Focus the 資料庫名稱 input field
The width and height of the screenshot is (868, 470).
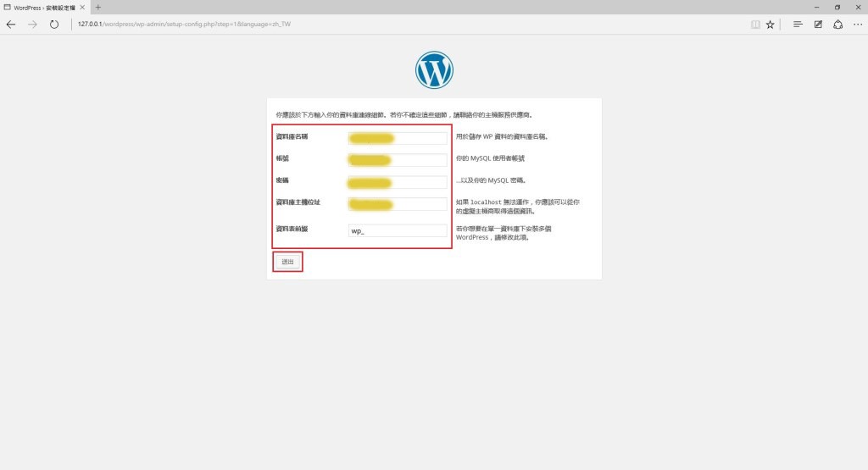pyautogui.click(x=398, y=138)
